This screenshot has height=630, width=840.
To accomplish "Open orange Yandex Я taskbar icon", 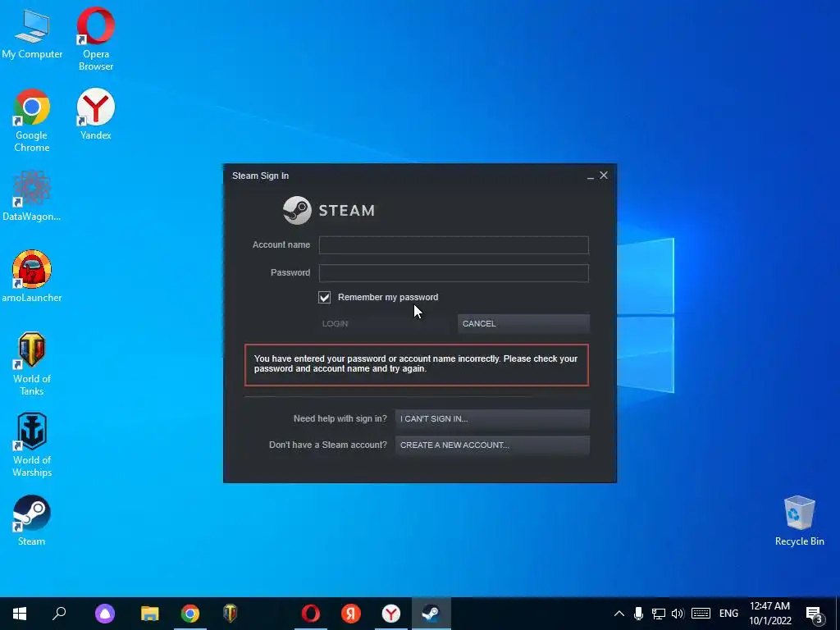I will (351, 614).
